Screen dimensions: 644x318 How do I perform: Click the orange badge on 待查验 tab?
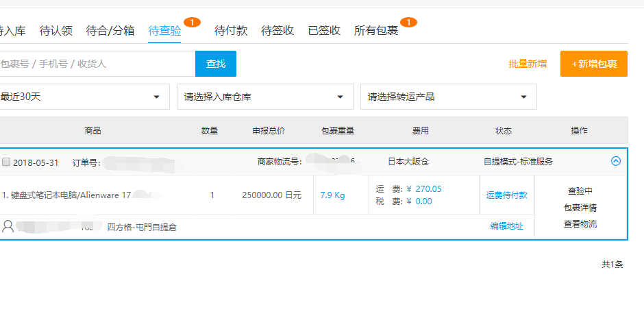tap(192, 22)
